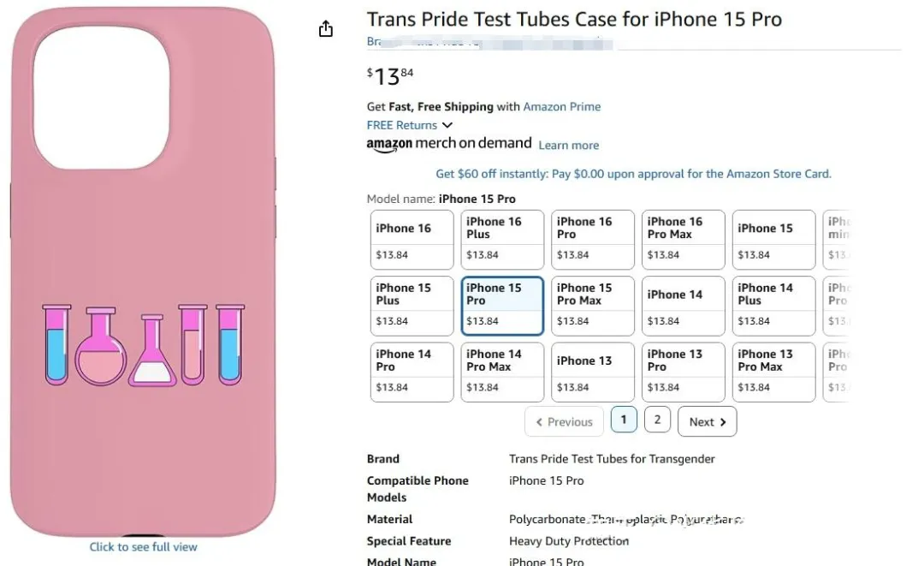Choose the iPhone 13 model option

coord(593,372)
